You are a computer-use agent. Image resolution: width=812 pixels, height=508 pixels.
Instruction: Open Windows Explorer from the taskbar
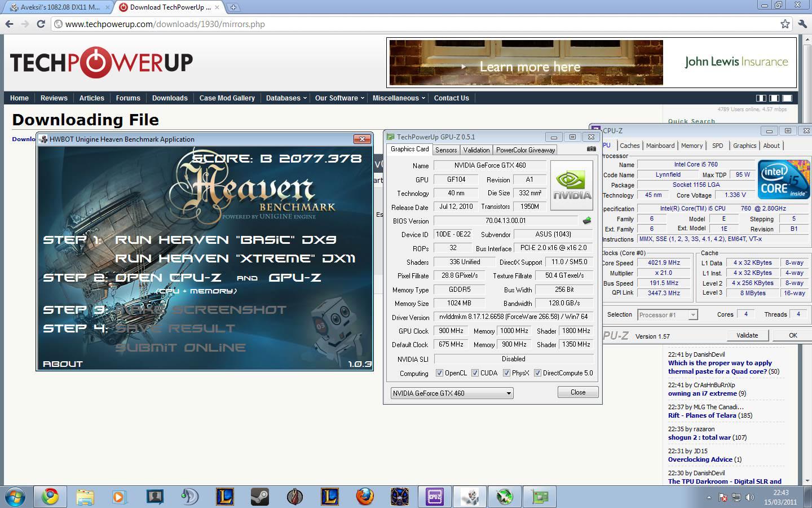85,497
